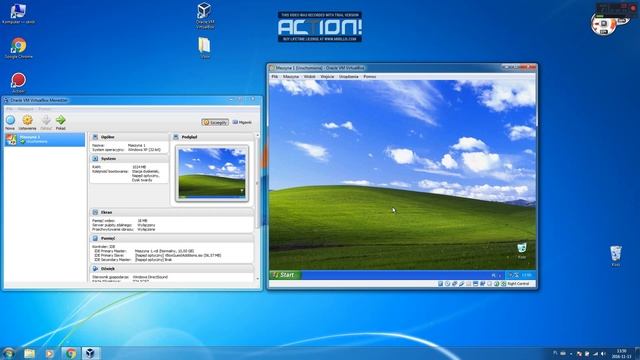Click the volume icon in system tray

click(x=603, y=353)
